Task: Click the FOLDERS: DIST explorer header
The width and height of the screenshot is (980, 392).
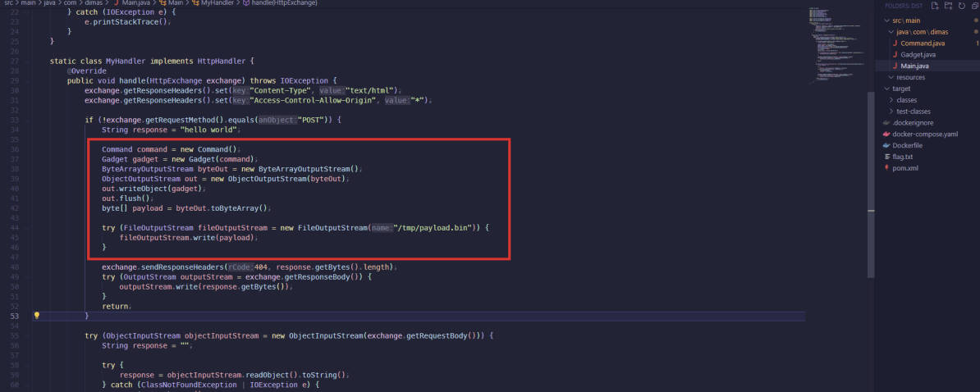Action: click(x=903, y=6)
